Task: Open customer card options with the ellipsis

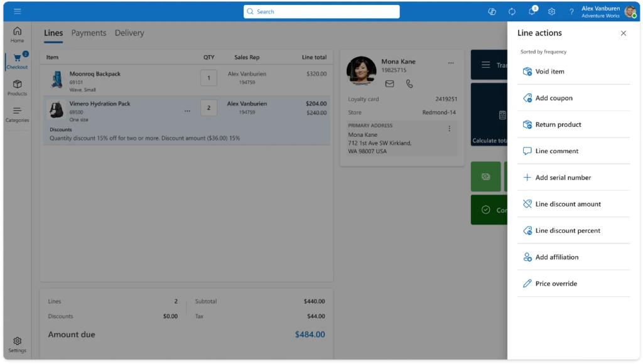Action: coord(450,62)
